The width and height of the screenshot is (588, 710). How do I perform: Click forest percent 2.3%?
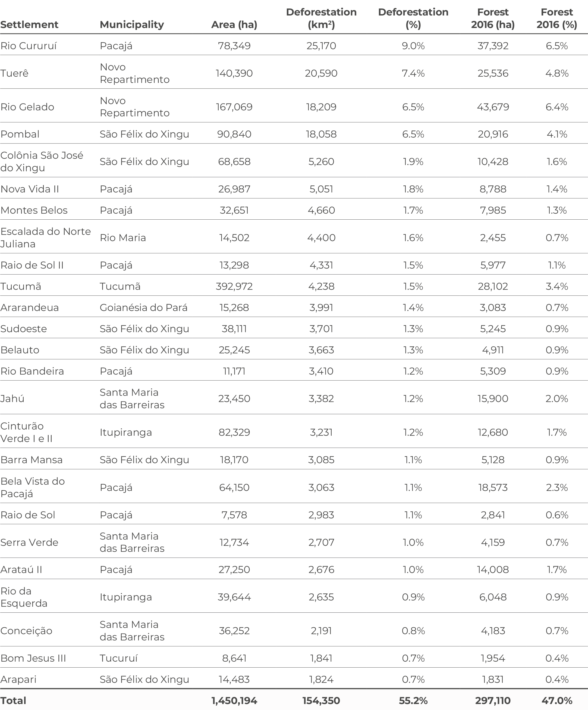(x=556, y=488)
